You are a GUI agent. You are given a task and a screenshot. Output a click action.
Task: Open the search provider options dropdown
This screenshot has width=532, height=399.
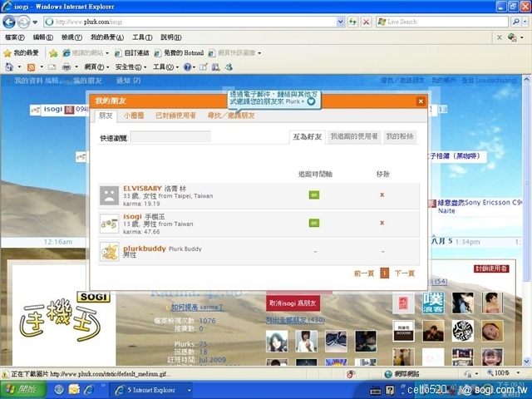525,22
